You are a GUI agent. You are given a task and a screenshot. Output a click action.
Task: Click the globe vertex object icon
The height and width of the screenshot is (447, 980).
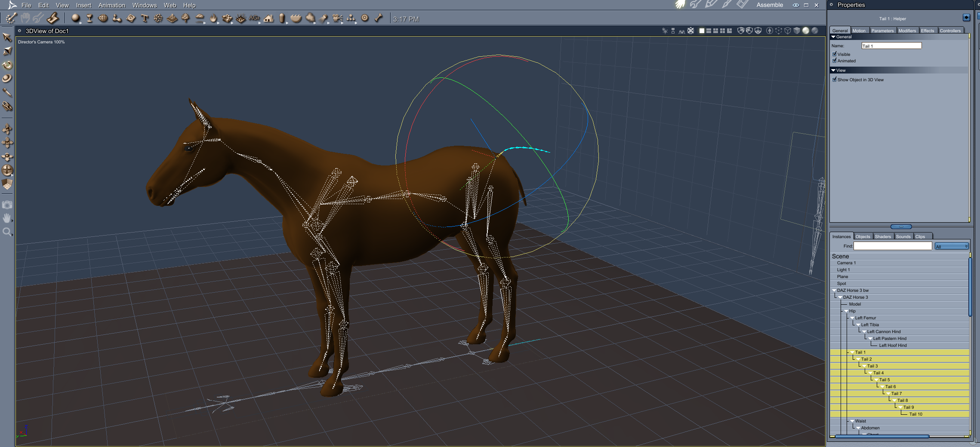[103, 18]
